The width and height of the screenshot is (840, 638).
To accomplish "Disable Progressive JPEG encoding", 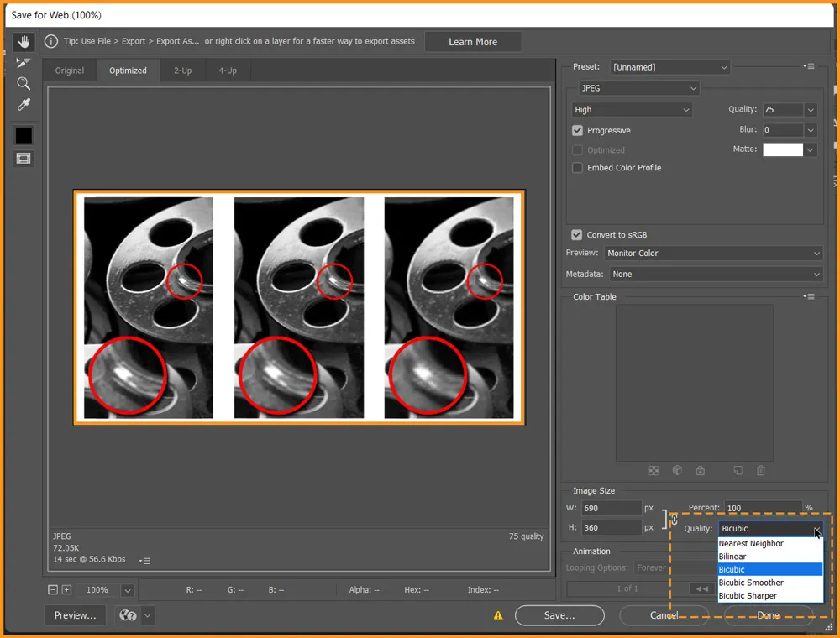I will point(577,130).
